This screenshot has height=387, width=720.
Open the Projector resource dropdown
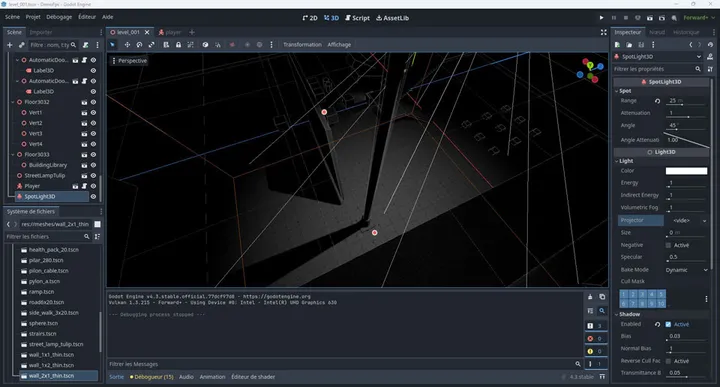686,220
